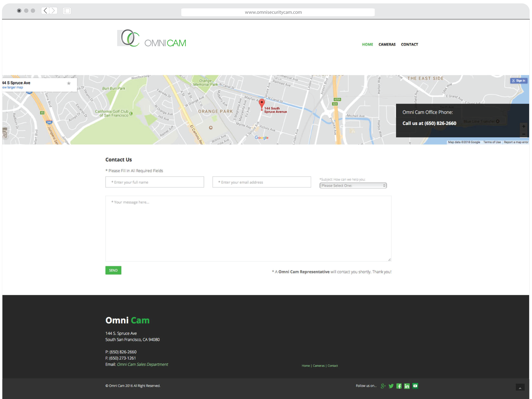Image resolution: width=532 pixels, height=399 pixels.
Task: Click the green SEND button
Action: click(x=113, y=270)
